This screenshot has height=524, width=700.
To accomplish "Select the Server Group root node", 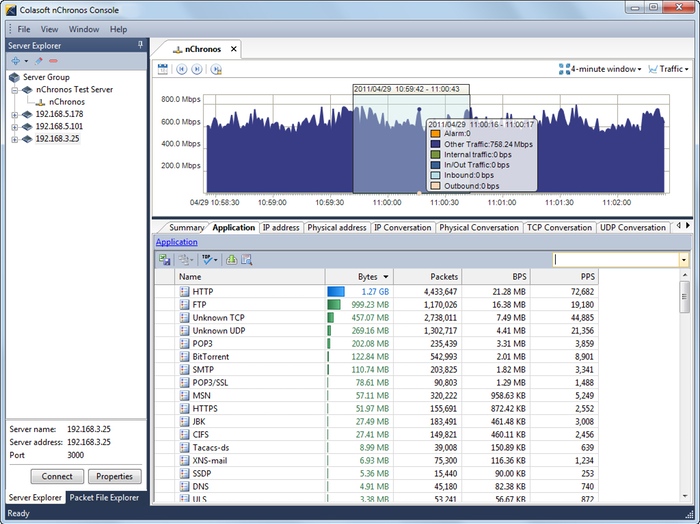I will point(46,77).
